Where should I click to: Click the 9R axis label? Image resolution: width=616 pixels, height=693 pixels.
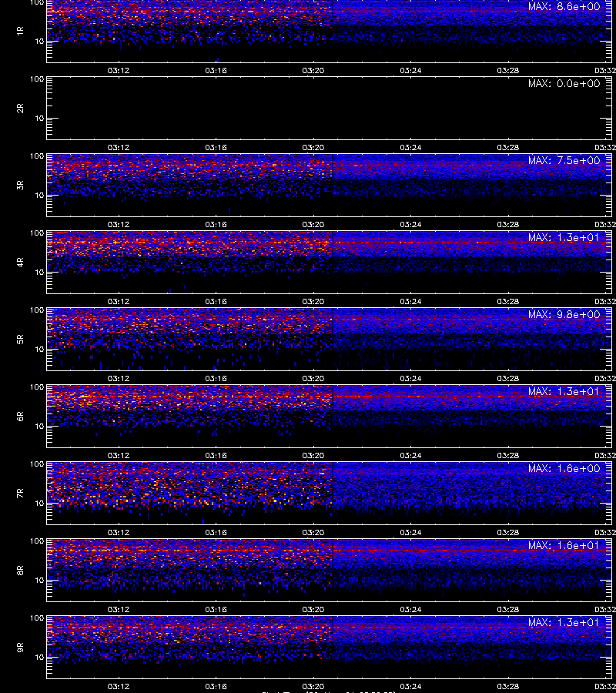point(20,647)
